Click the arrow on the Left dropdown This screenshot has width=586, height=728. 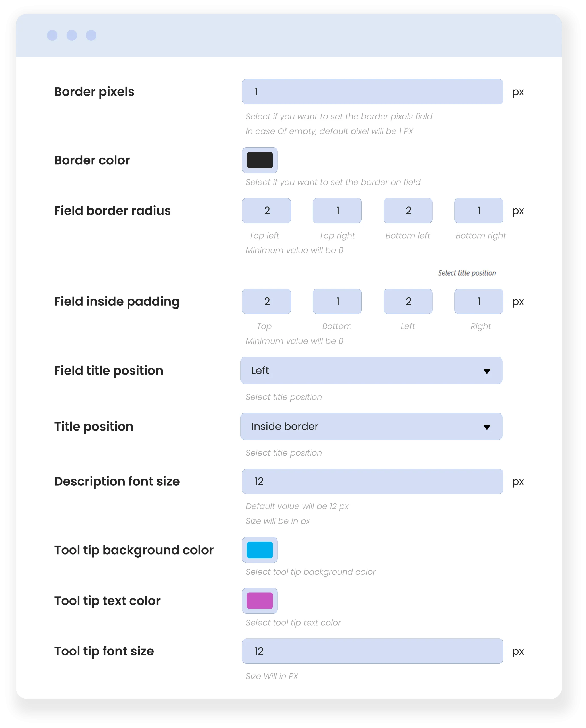[486, 371]
